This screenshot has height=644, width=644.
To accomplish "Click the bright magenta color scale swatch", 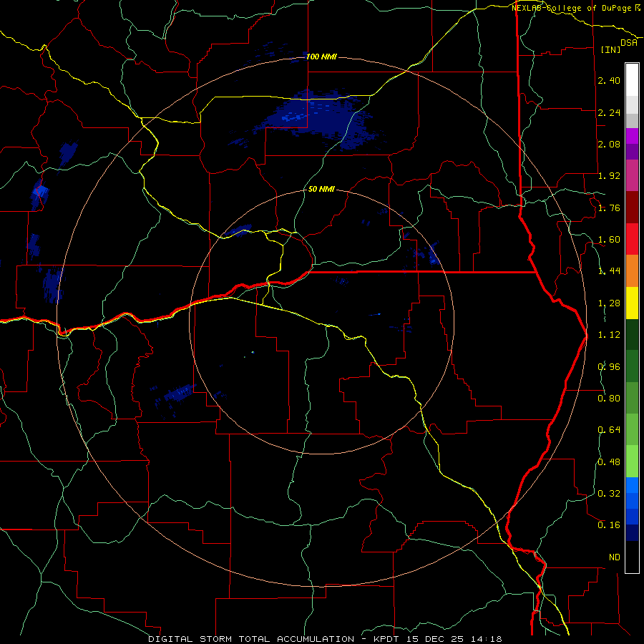I will point(632,136).
